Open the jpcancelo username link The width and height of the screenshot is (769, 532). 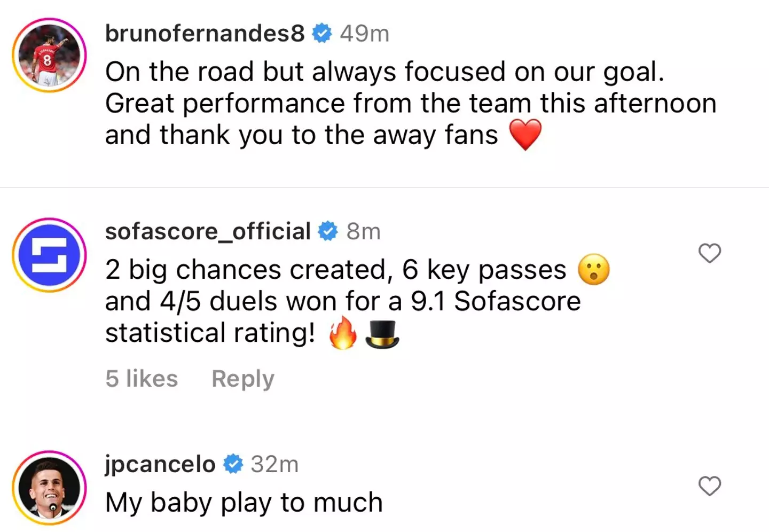click(160, 464)
